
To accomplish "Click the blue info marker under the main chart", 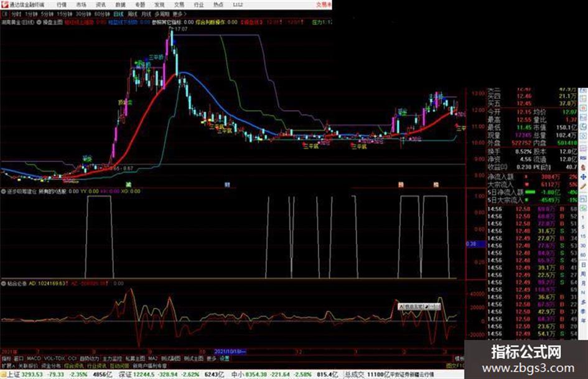I will (x=227, y=184).
